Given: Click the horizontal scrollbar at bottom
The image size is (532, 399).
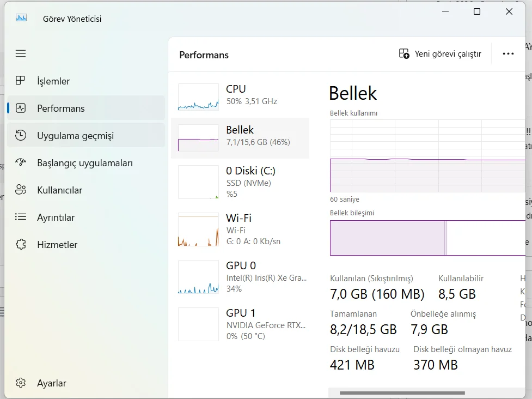Looking at the screenshot, I should [402, 392].
